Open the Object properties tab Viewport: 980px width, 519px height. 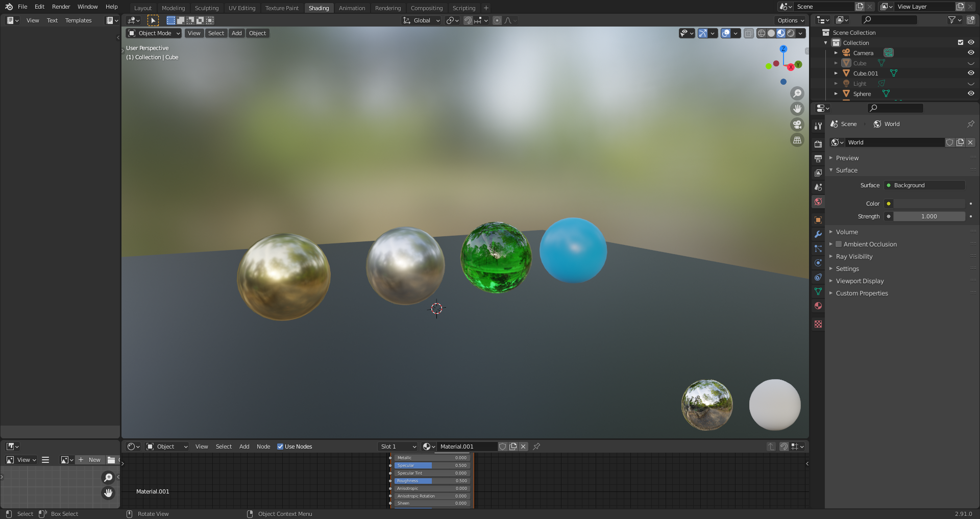(818, 220)
